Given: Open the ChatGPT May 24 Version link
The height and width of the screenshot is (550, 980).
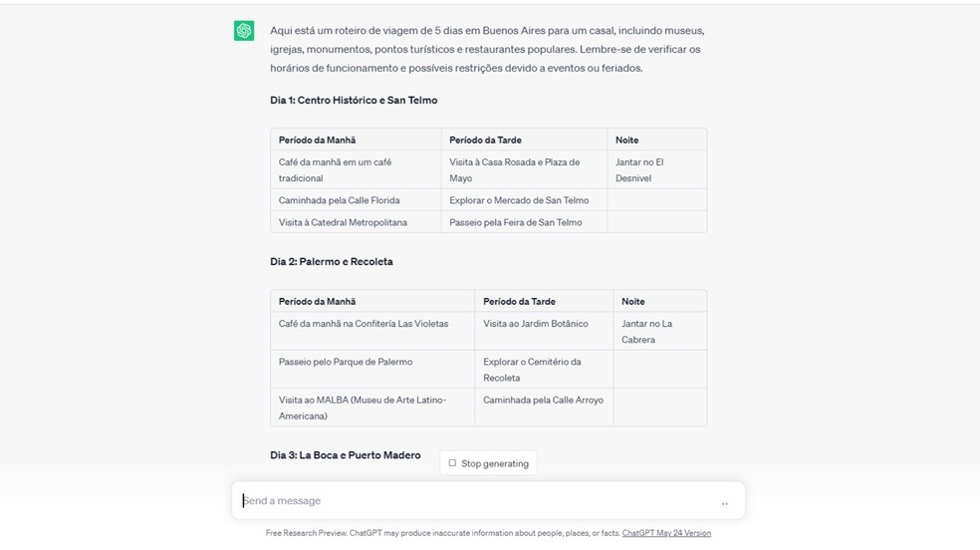Looking at the screenshot, I should (x=666, y=533).
